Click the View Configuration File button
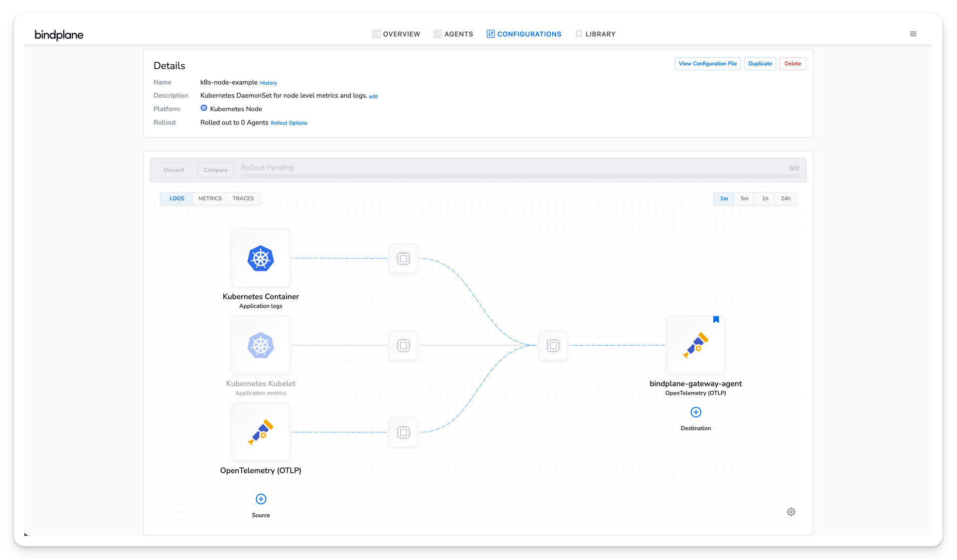The image size is (957, 560). [707, 63]
